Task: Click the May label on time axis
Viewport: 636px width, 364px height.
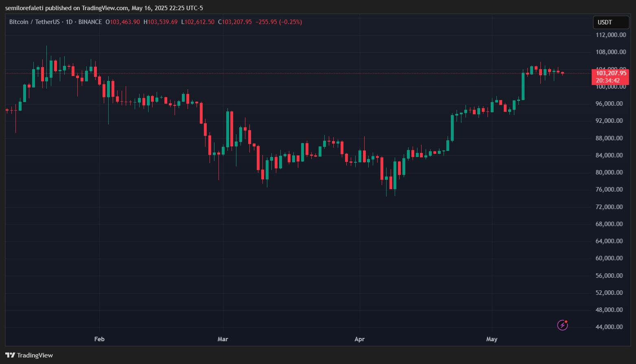Action: (x=492, y=339)
